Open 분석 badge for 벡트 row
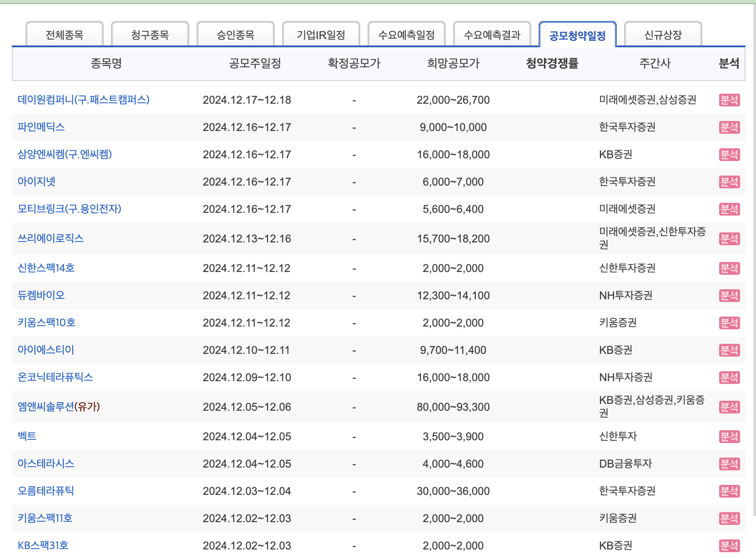 point(729,437)
